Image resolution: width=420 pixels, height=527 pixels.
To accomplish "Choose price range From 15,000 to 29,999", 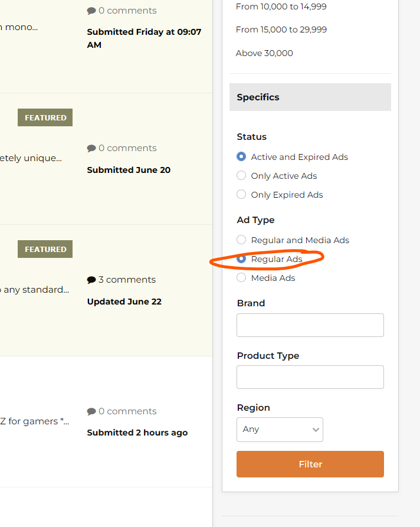I will click(281, 30).
